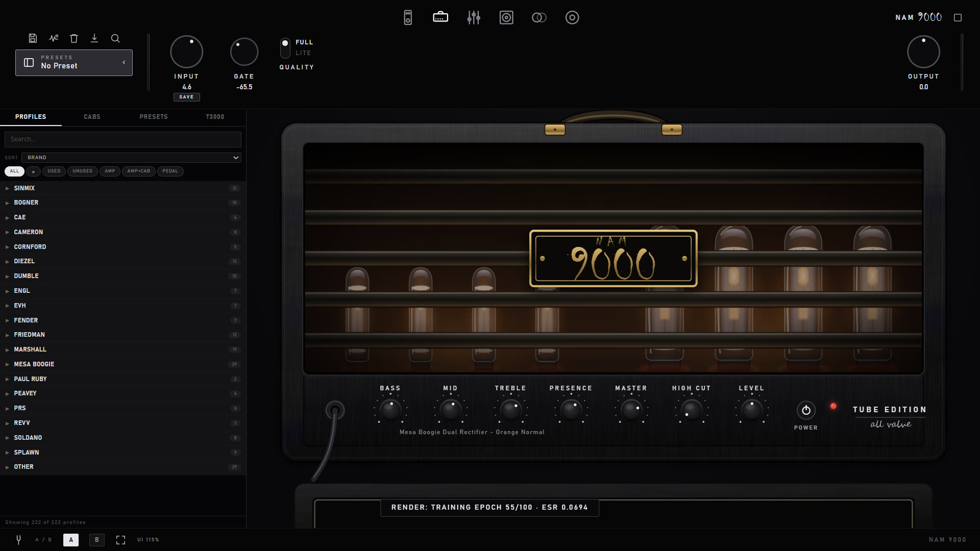Screen dimensions: 980x551
Task: Expand the MARSHALL brand group
Action: (x=123, y=349)
